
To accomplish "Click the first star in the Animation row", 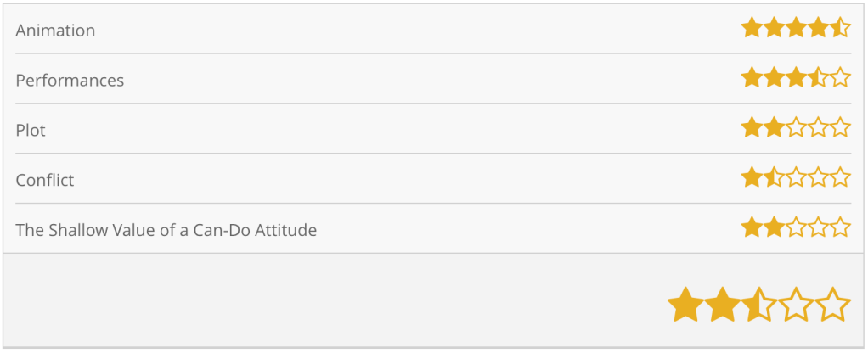I will point(752,29).
